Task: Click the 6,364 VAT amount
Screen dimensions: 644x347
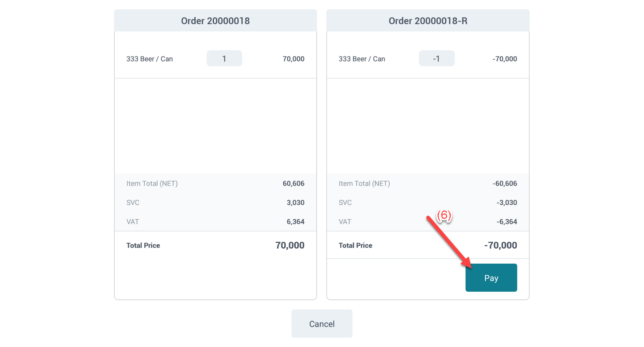Action: point(295,222)
